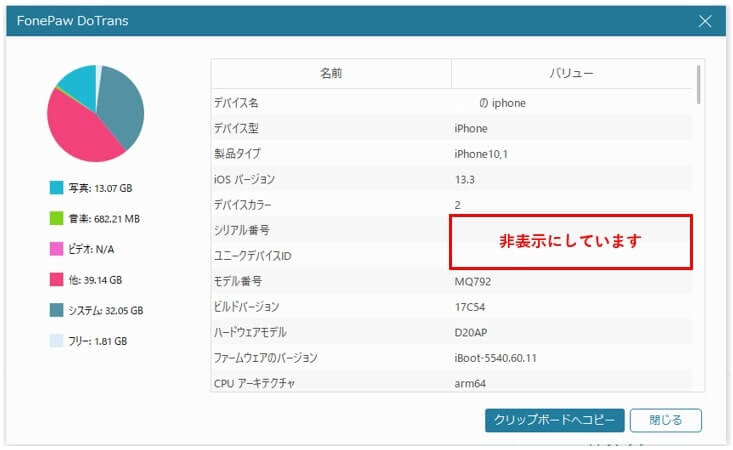Click the の iphone device name value

pyautogui.click(x=503, y=103)
